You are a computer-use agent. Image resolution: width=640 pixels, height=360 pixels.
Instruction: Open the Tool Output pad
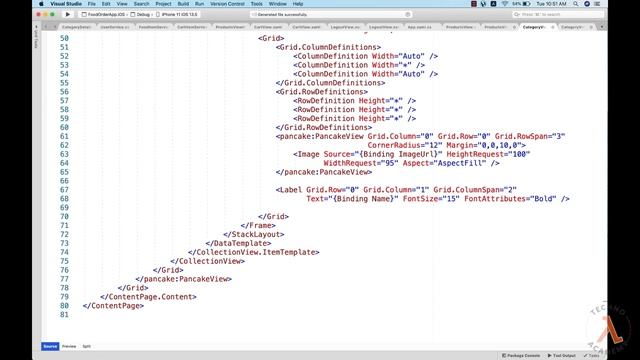click(562, 356)
